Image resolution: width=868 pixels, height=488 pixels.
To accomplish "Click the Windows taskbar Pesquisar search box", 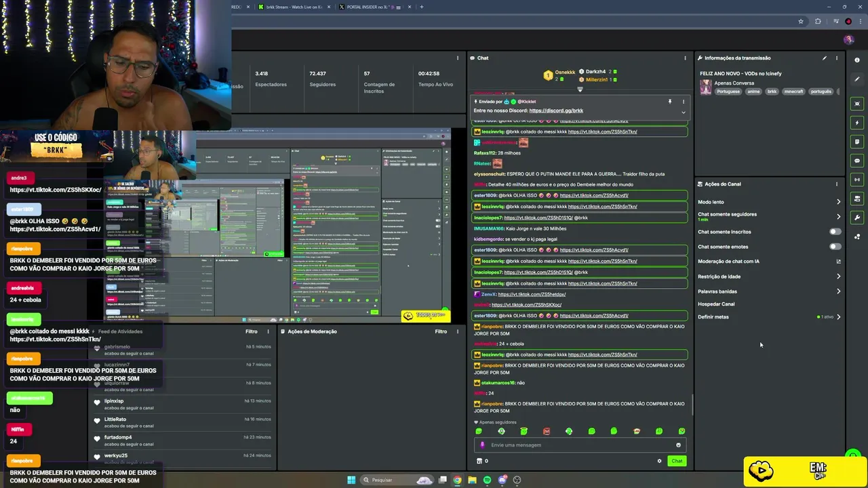I will click(x=397, y=480).
